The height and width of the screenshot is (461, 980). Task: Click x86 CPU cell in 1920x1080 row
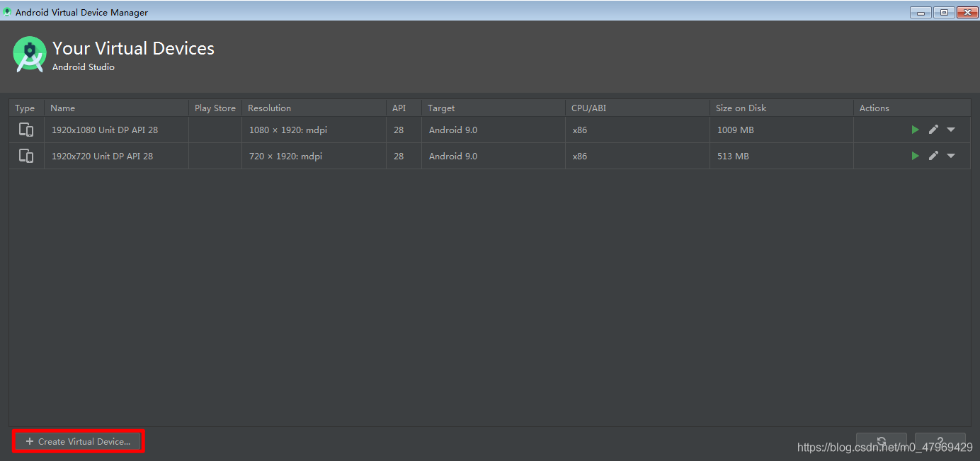coord(637,130)
